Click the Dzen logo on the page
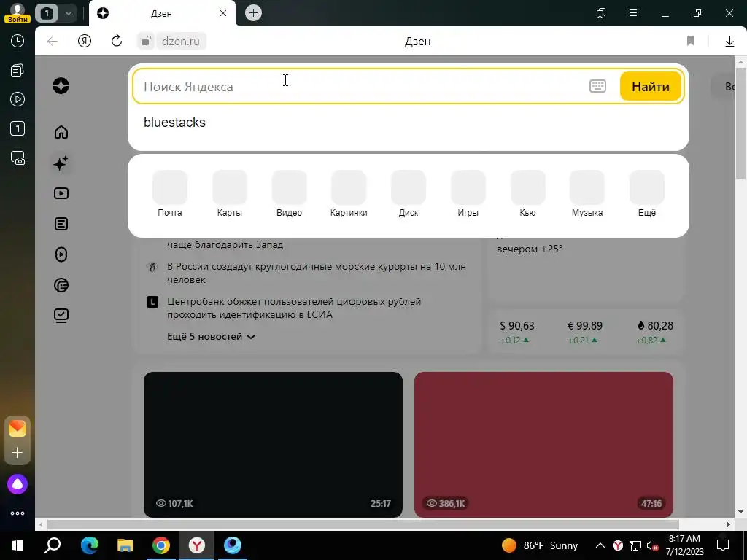The image size is (747, 560). click(x=61, y=86)
